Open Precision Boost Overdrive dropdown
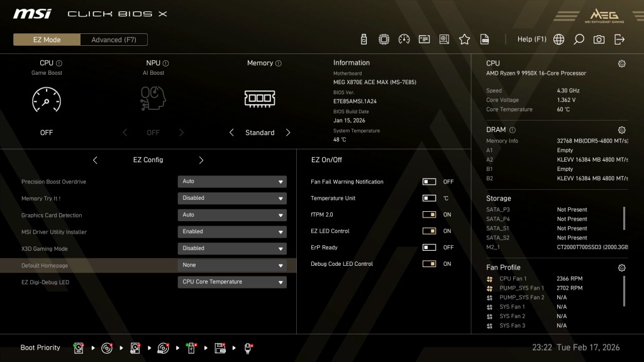Screen dimensions: 644x362 232,182
